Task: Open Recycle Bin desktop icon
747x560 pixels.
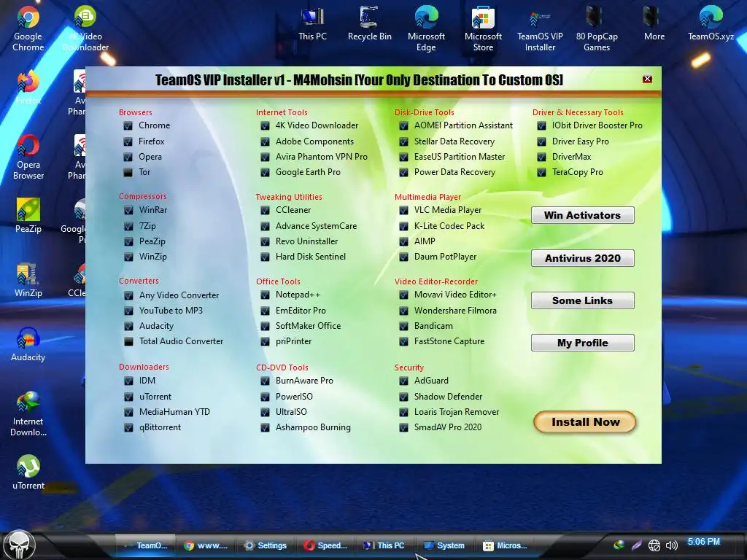Action: [370, 24]
